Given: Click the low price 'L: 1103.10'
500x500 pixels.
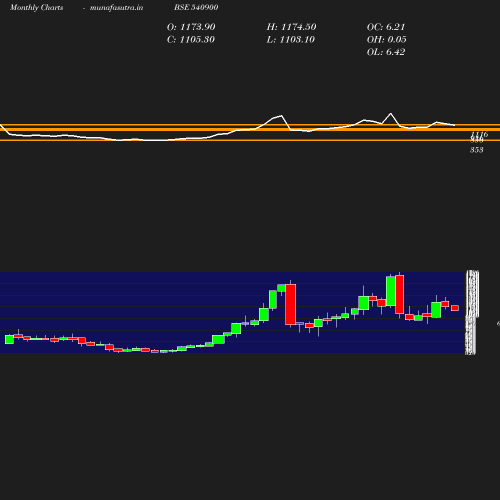Looking at the screenshot, I should (x=291, y=40).
